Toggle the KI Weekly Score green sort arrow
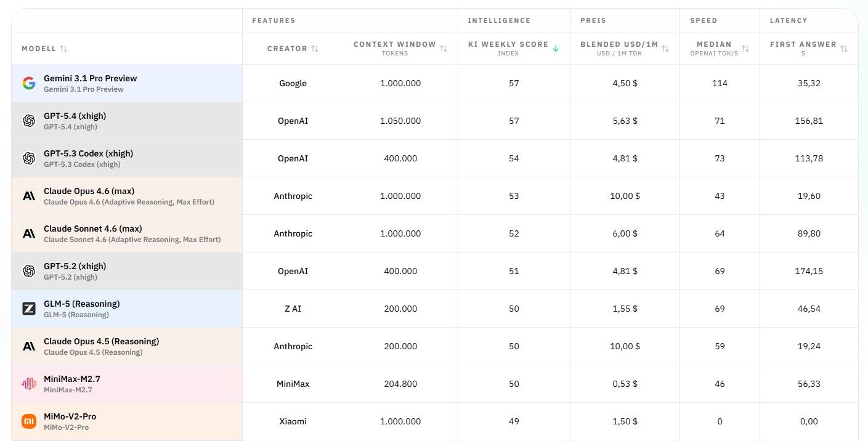Screen dimensions: 868x441 [x=556, y=49]
